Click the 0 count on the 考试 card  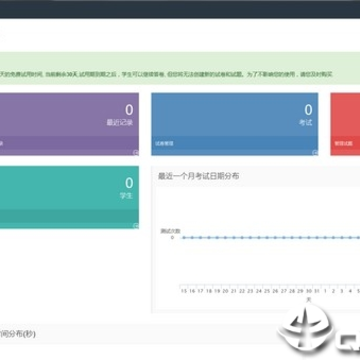[308, 110]
